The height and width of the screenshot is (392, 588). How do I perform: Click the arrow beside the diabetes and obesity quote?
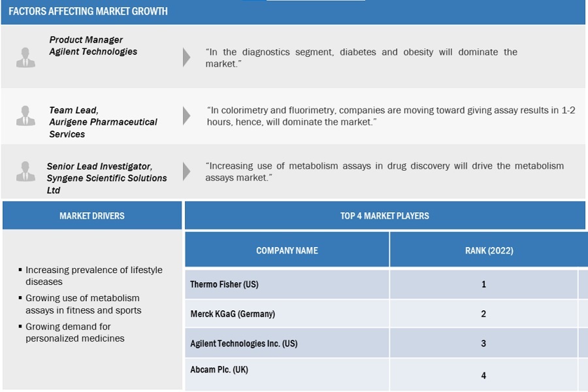point(186,57)
